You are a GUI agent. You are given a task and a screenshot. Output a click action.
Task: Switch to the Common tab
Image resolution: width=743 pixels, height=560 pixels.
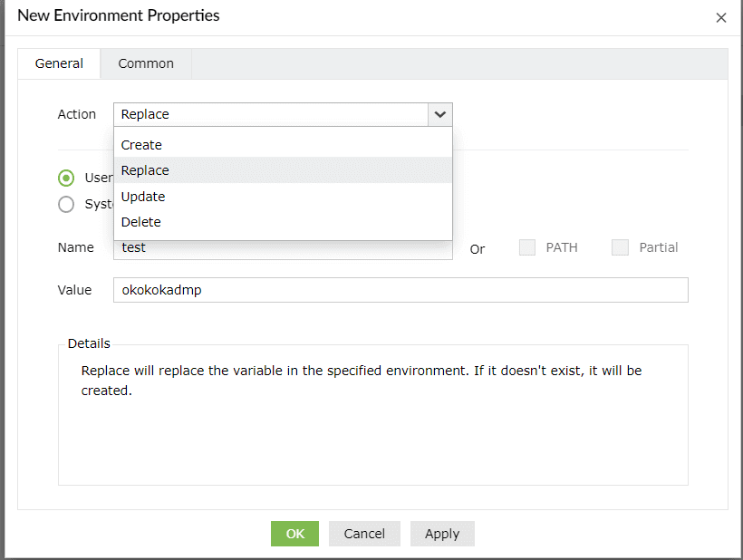(146, 63)
